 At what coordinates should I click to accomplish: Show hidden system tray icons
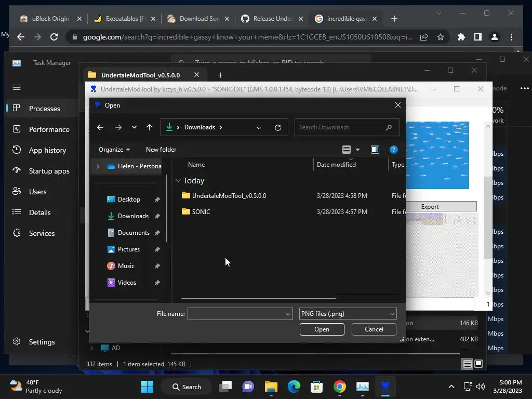451,387
